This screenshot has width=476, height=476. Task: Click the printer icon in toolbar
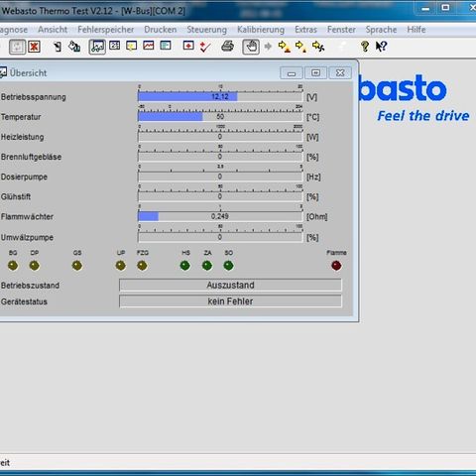pos(227,46)
